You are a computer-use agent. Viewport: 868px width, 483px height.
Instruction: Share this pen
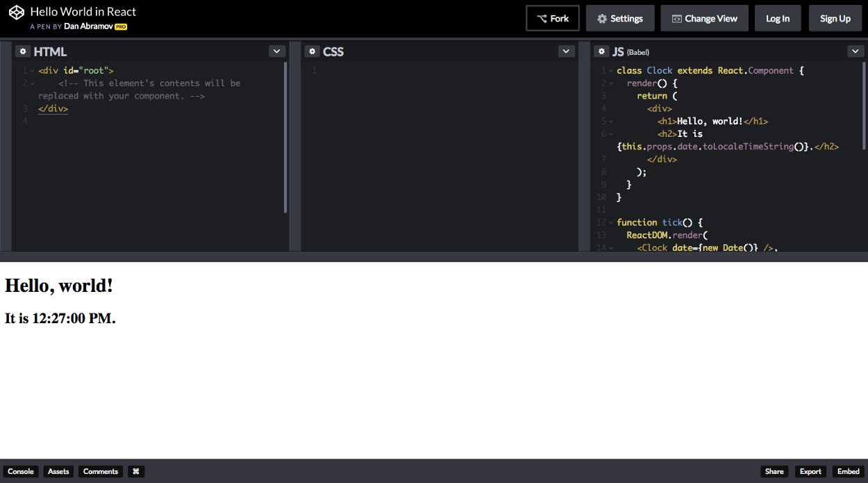[774, 471]
